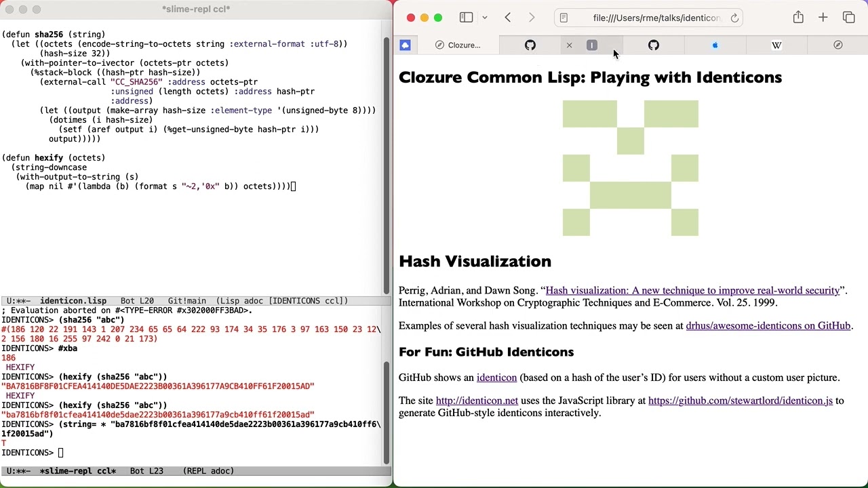Click Bot L20 in the mode line
Image resolution: width=868 pixels, height=488 pixels.
pyautogui.click(x=137, y=301)
